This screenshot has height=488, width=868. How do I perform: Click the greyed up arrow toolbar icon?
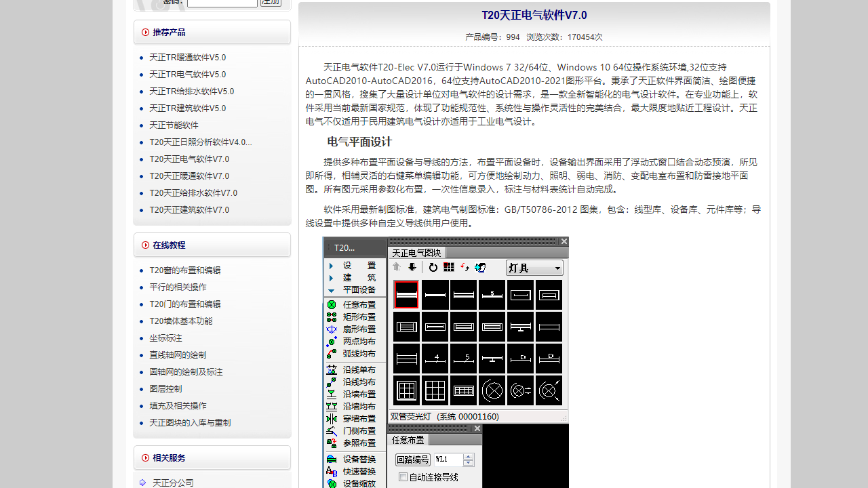[x=397, y=268]
